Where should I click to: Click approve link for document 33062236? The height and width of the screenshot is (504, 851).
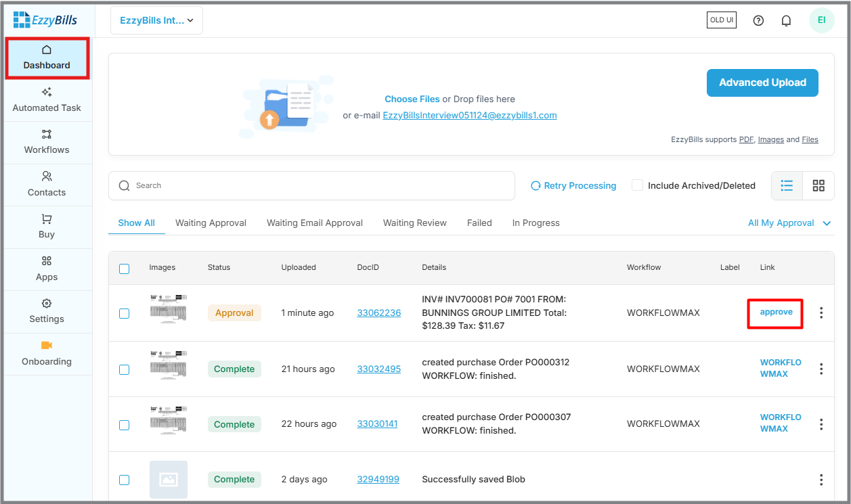click(776, 312)
